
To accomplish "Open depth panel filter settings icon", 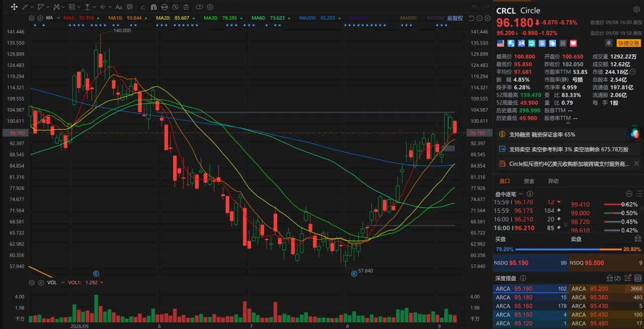I will 628,278.
